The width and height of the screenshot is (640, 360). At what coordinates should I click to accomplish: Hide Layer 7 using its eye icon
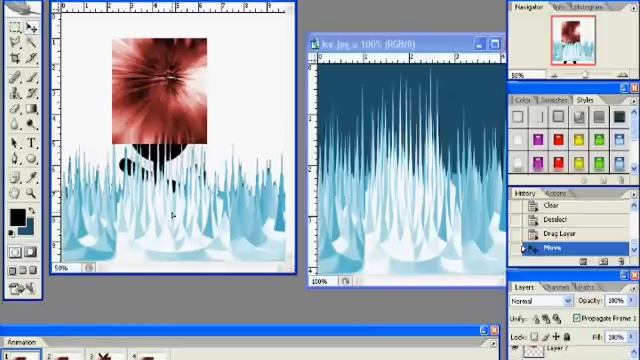tap(515, 349)
